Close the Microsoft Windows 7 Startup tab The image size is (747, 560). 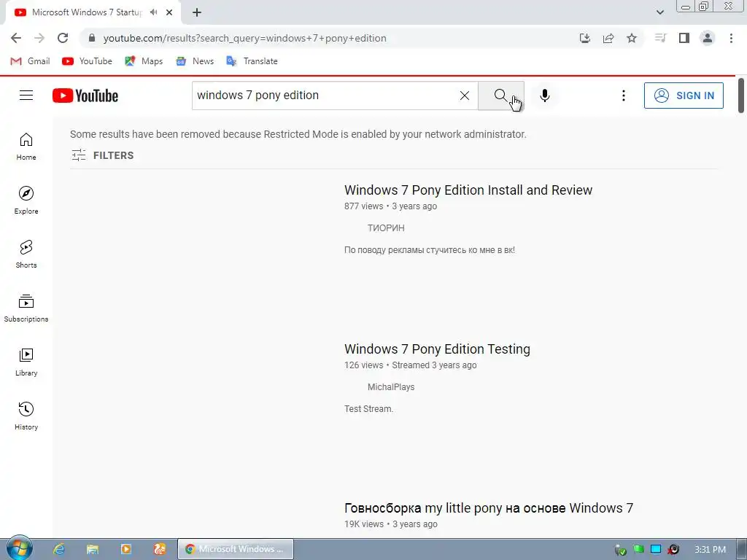tap(169, 12)
